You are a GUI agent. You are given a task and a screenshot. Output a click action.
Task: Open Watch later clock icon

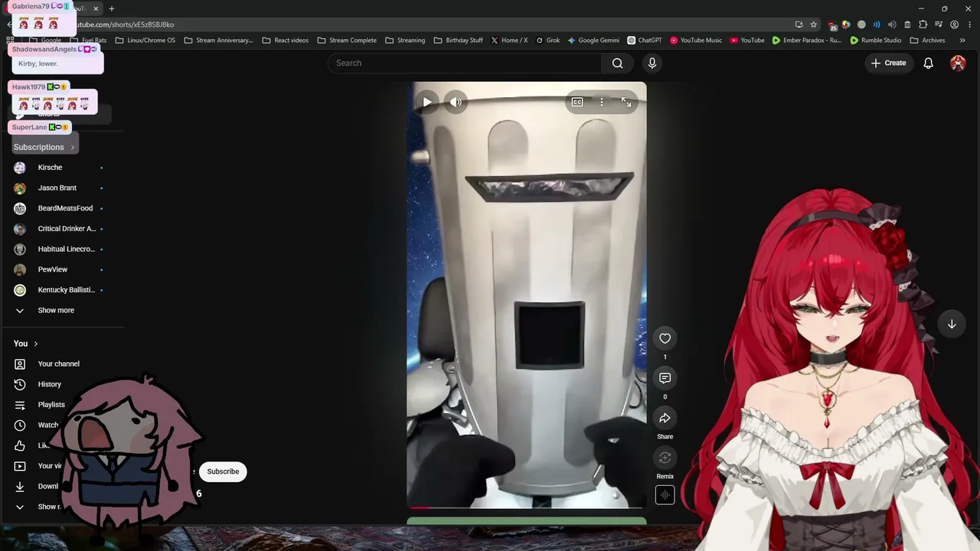tap(20, 425)
